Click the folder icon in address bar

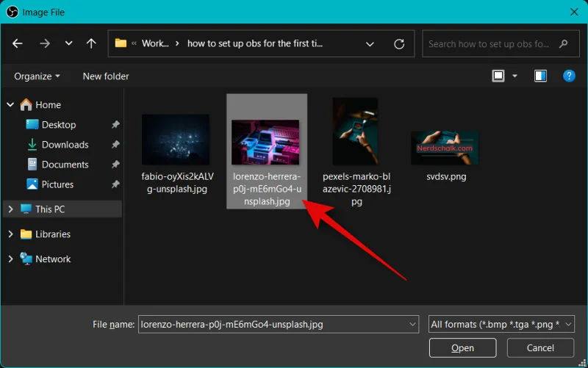[121, 43]
